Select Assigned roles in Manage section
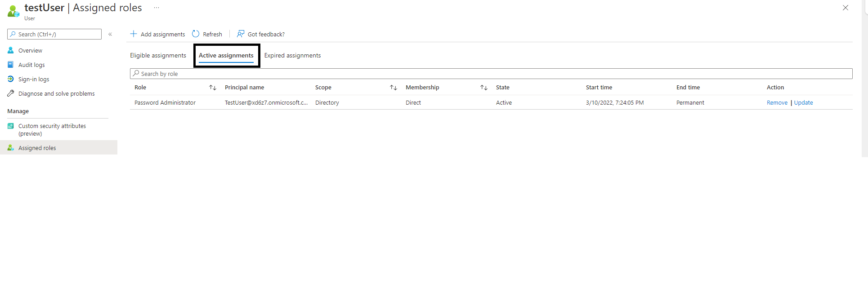Screen dimensions: 868x291 click(x=37, y=148)
